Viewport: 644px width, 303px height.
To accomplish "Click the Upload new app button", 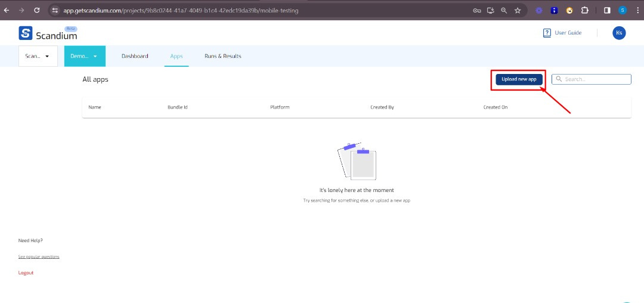I will pyautogui.click(x=519, y=79).
